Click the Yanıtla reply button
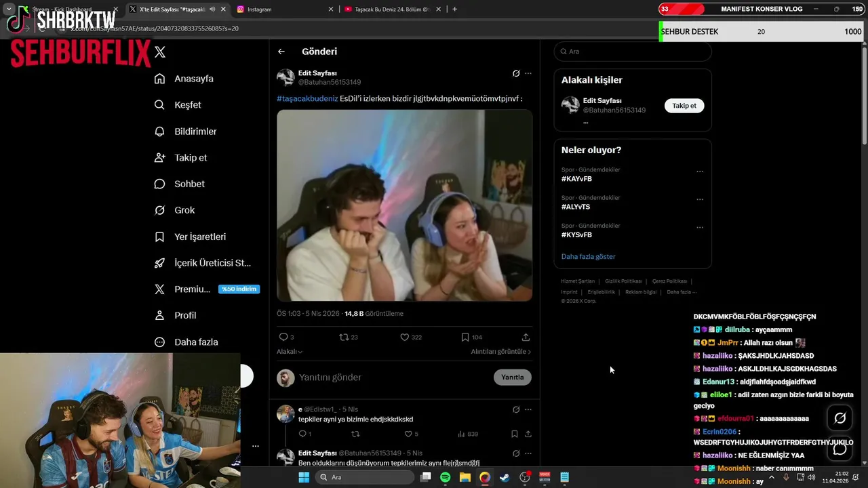868x488 pixels. point(512,378)
